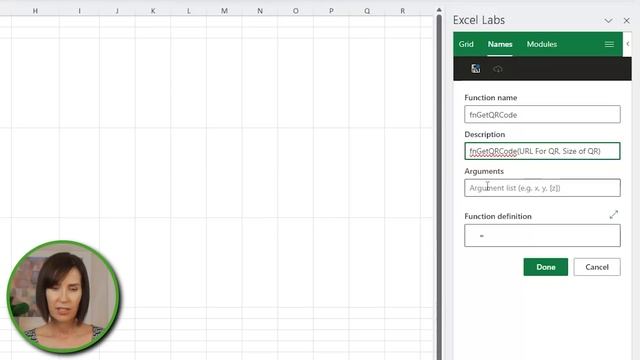
Task: Select column Q header
Action: 367,11
